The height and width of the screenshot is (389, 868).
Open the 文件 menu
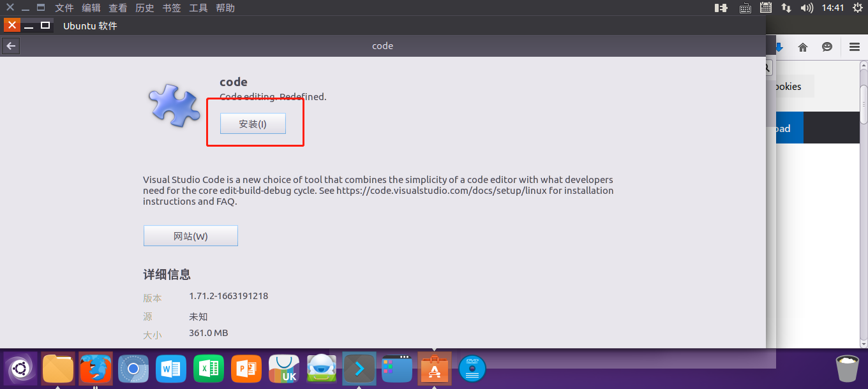(x=64, y=8)
